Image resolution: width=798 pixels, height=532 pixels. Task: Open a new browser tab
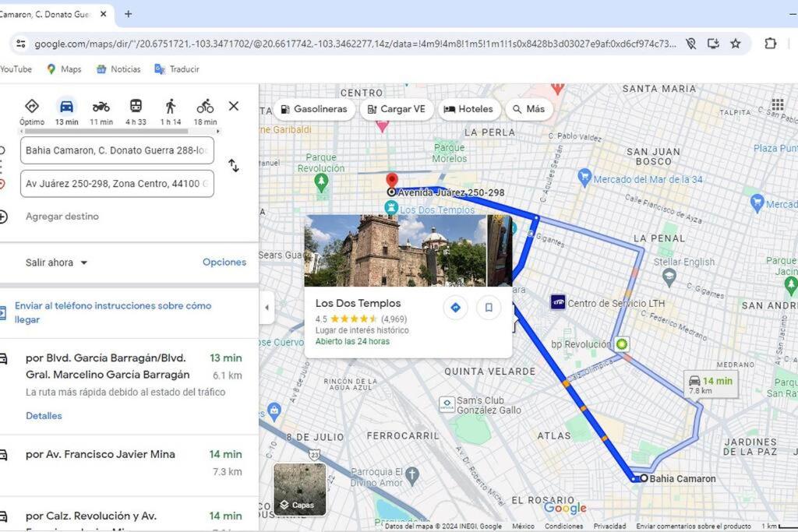(x=129, y=14)
